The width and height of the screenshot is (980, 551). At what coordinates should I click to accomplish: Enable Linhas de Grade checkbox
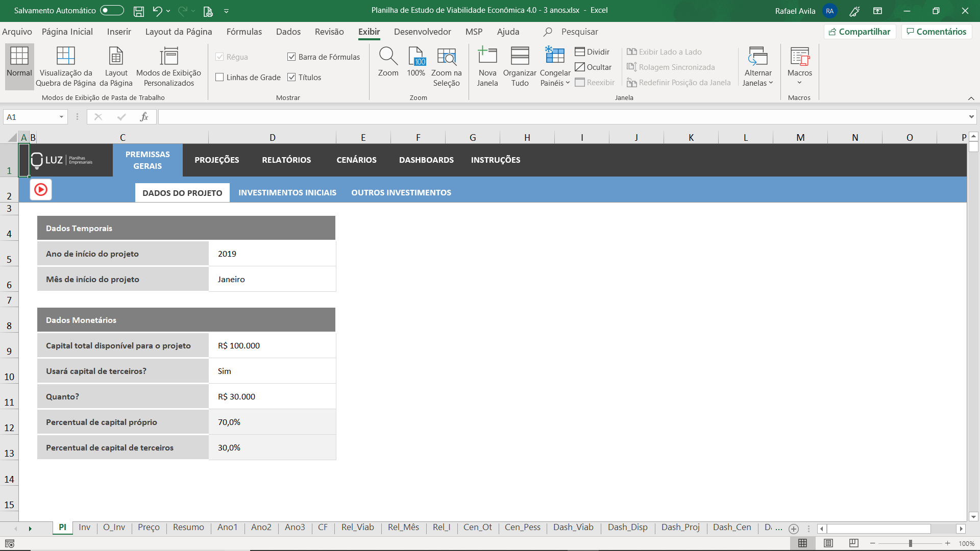(x=220, y=78)
